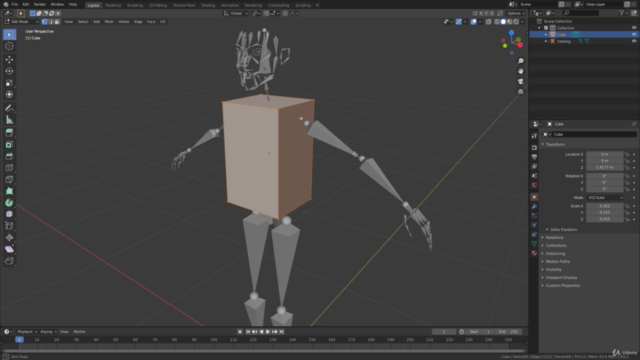Switch to wireframe viewport shading

click(497, 22)
